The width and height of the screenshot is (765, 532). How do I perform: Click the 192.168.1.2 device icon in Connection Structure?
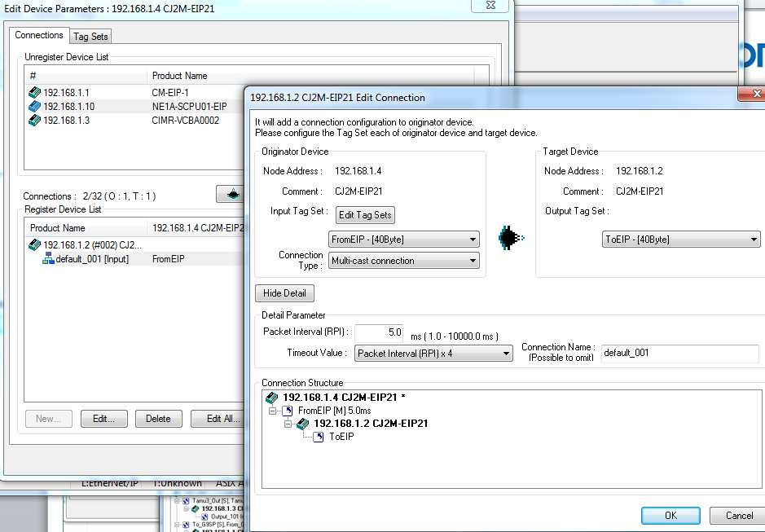[x=303, y=424]
